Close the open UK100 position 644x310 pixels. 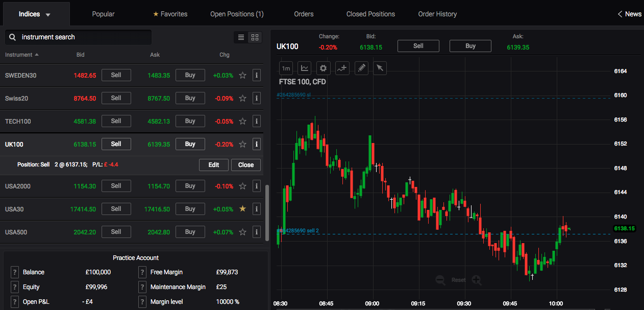click(245, 164)
